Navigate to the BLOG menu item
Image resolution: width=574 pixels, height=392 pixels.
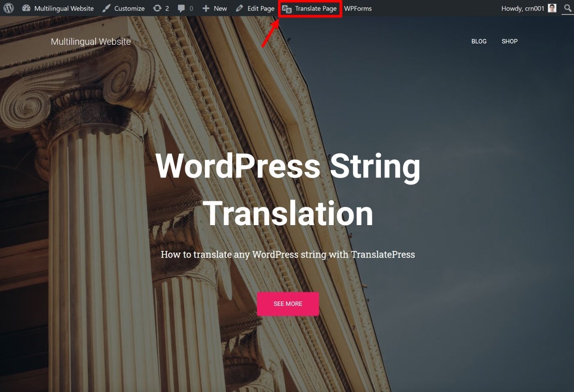click(479, 41)
